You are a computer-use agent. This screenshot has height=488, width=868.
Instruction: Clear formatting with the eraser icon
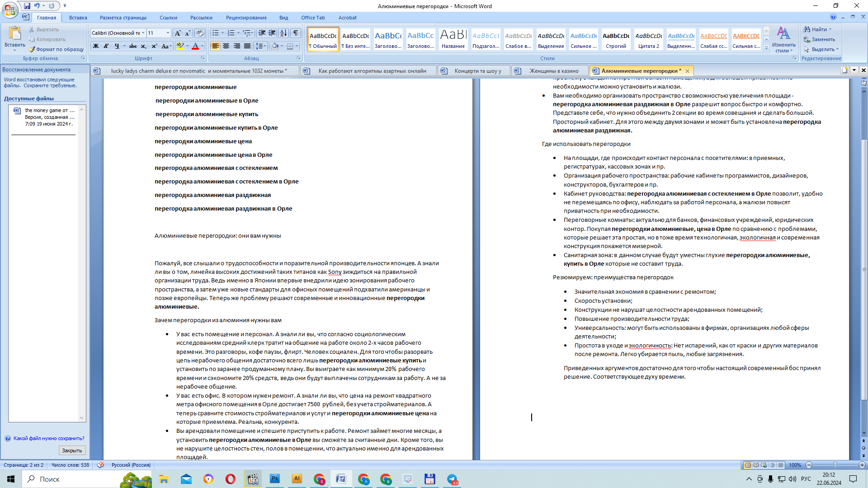click(200, 33)
